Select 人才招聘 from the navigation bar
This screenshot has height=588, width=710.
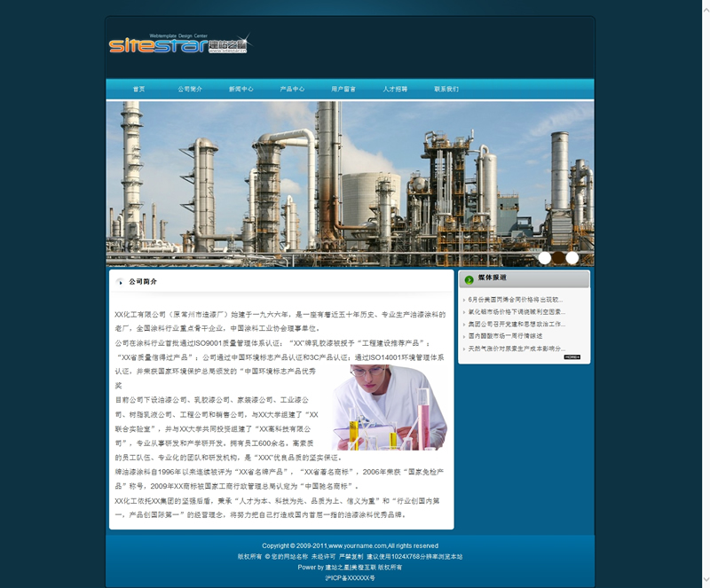tap(395, 90)
